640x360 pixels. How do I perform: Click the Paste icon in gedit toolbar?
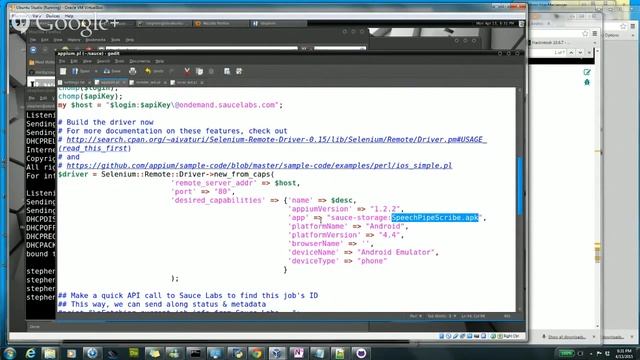[211, 71]
